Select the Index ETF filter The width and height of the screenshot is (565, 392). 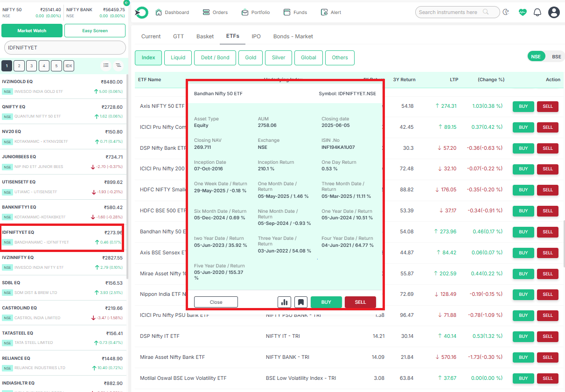point(148,57)
